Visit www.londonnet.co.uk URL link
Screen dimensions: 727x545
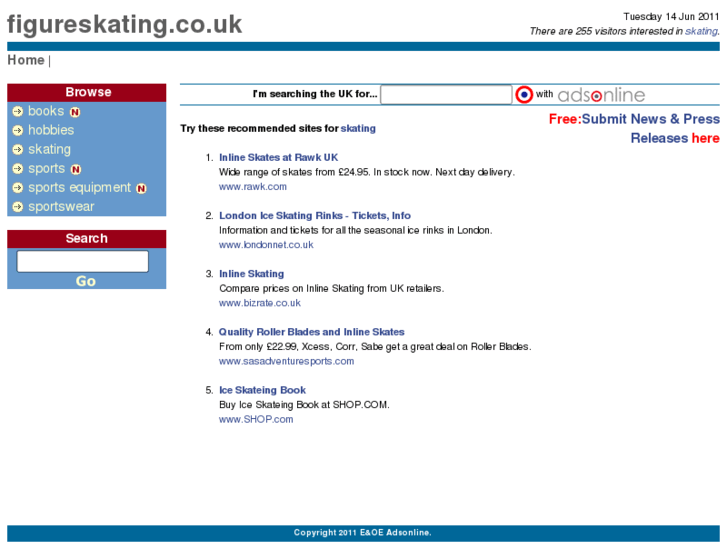(x=266, y=245)
